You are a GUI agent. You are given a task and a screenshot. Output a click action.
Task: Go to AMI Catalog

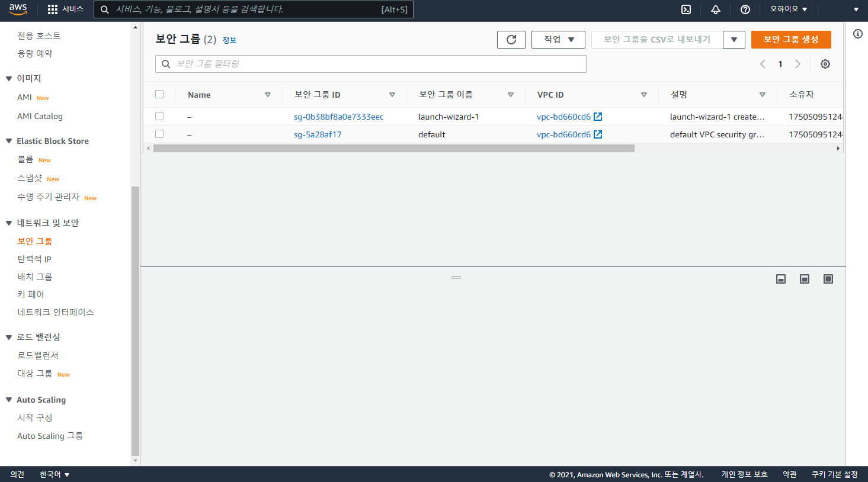pos(40,116)
